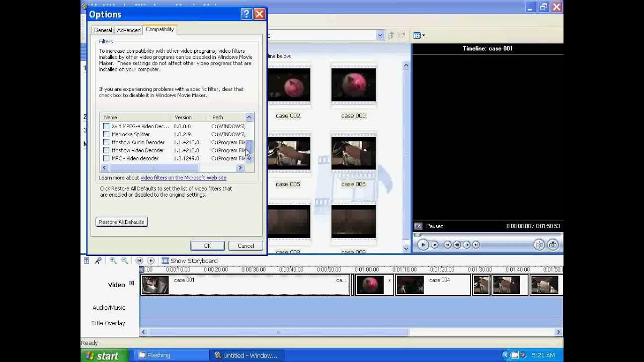
Task: Click the timeline scroll left arrow
Action: [x=143, y=332]
